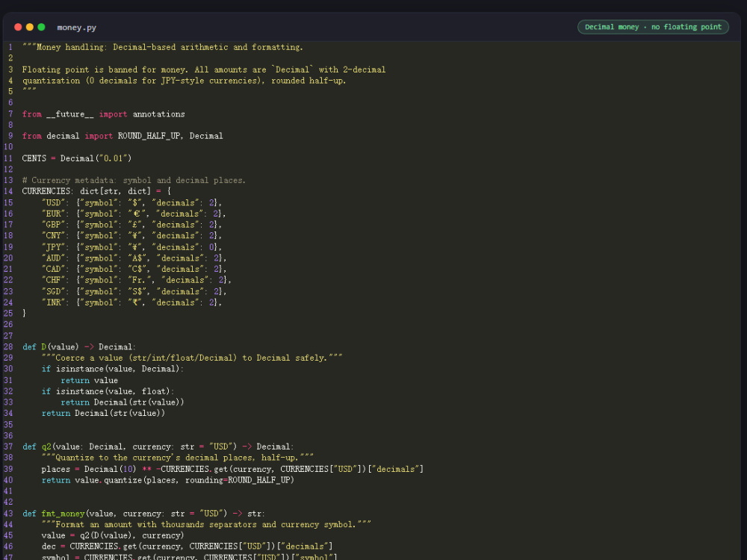The height and width of the screenshot is (560, 747).
Task: Click the '# Currency metadata' comment
Action: point(134,181)
